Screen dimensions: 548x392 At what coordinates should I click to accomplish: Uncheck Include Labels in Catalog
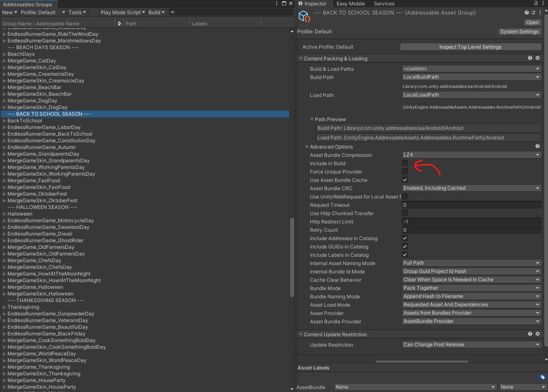tap(405, 255)
